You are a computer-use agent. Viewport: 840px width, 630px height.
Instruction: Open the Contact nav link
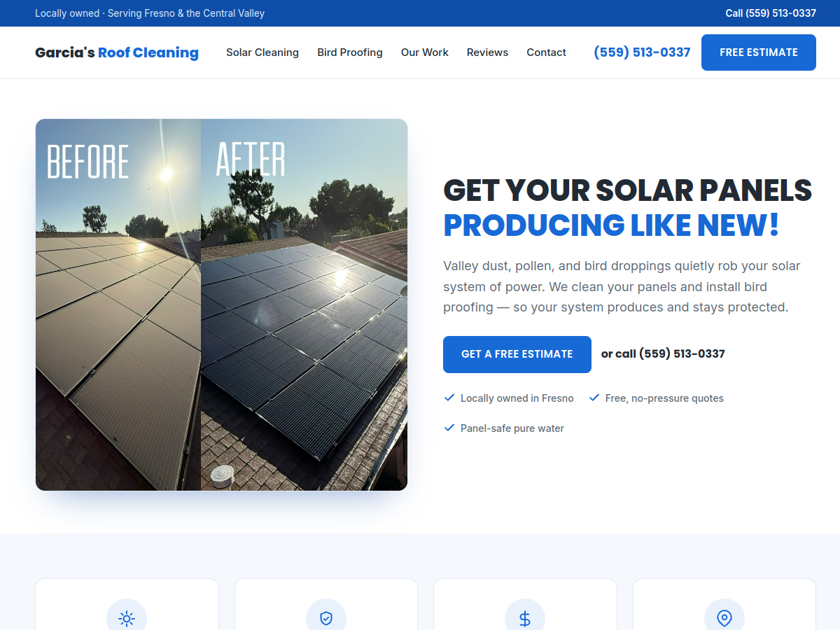(x=547, y=52)
